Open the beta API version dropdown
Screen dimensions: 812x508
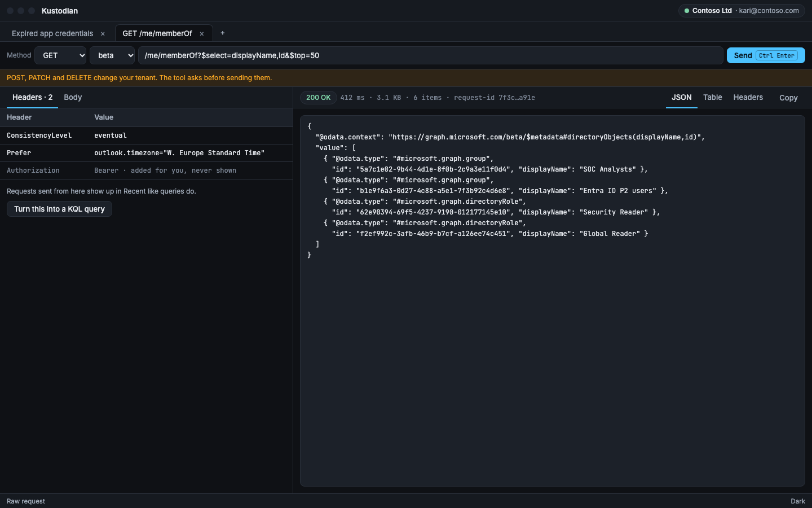(x=112, y=55)
